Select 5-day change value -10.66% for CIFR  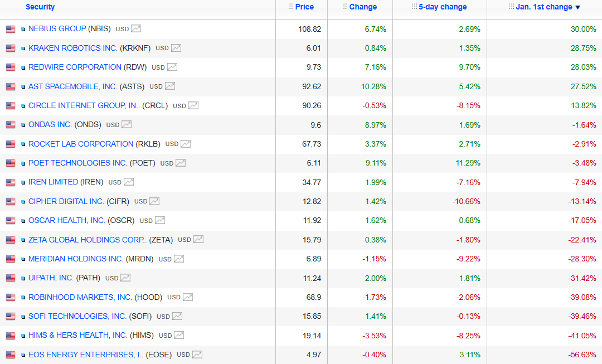point(466,201)
